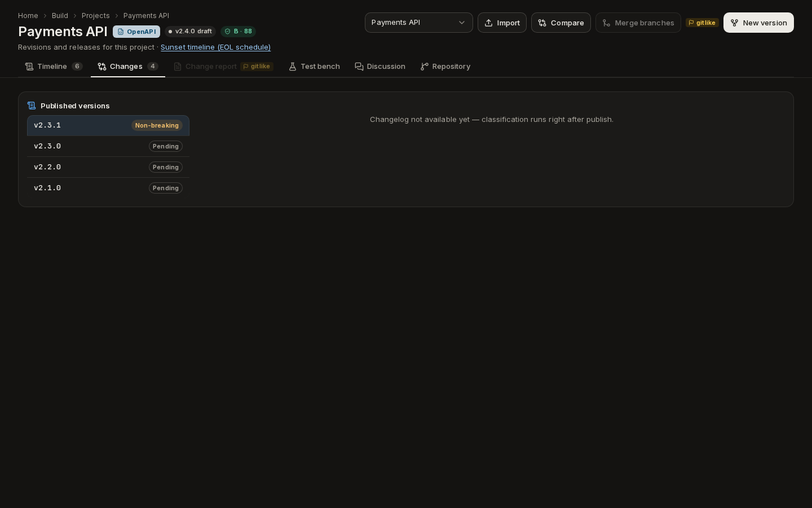This screenshot has height=508, width=812.
Task: Select version v2.3.1 row
Action: click(x=108, y=125)
